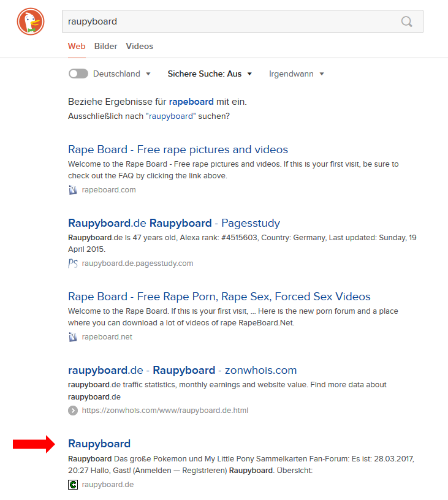448x500 pixels.
Task: Expand the Deutschland region dropdown
Action: [148, 74]
